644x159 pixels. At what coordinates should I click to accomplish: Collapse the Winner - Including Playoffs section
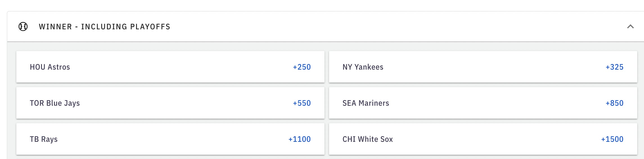[630, 26]
